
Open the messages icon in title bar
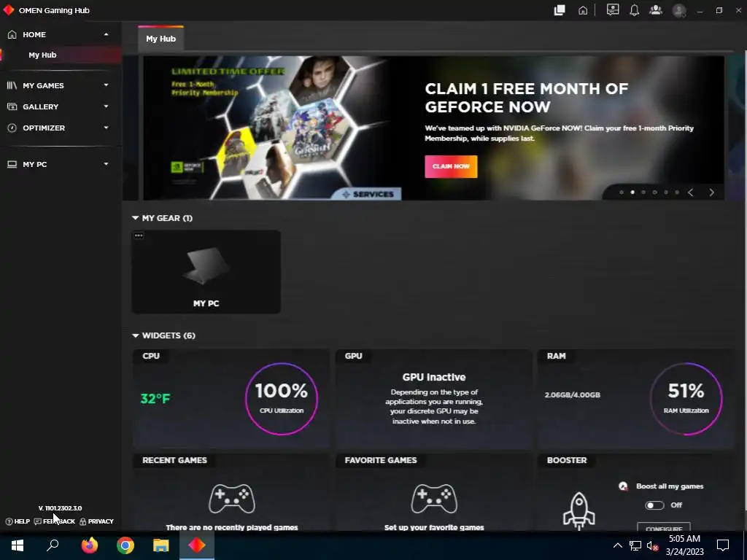pos(613,10)
